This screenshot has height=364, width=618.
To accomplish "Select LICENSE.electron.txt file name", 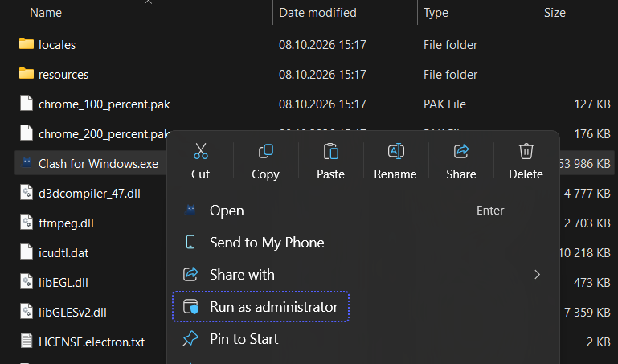I will (x=92, y=342).
